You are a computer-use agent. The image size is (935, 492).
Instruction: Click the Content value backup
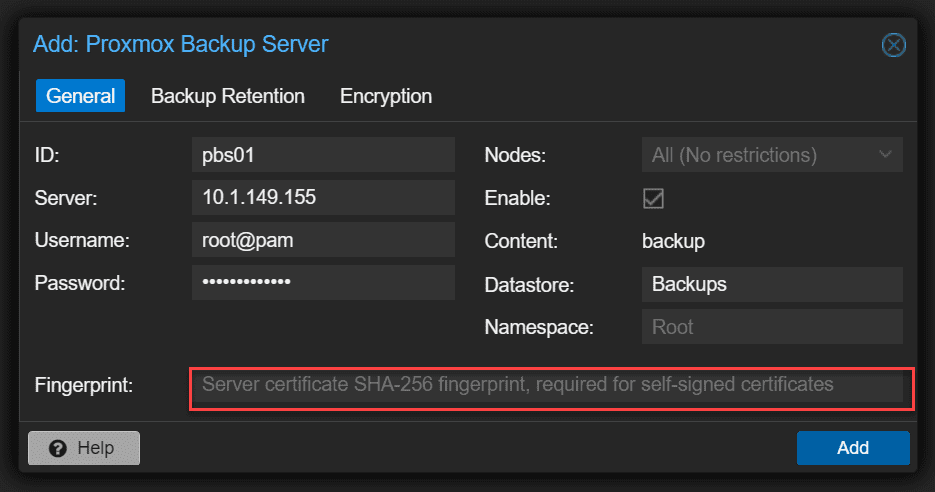pos(673,241)
